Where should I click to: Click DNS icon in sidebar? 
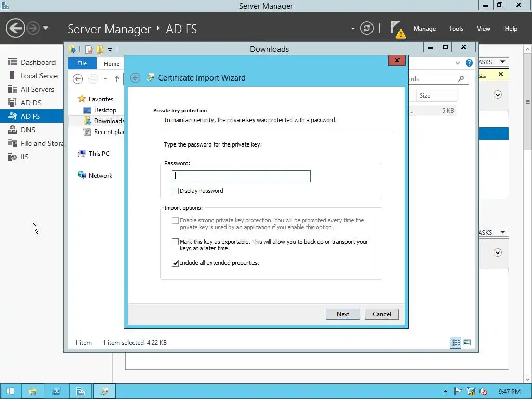tap(12, 129)
